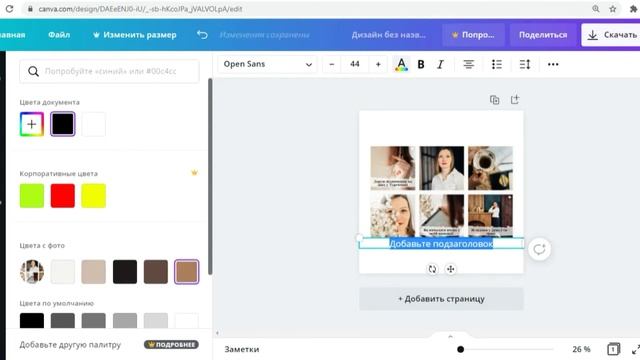640x360 pixels.
Task: Open line spacing settings
Action: coord(524,64)
